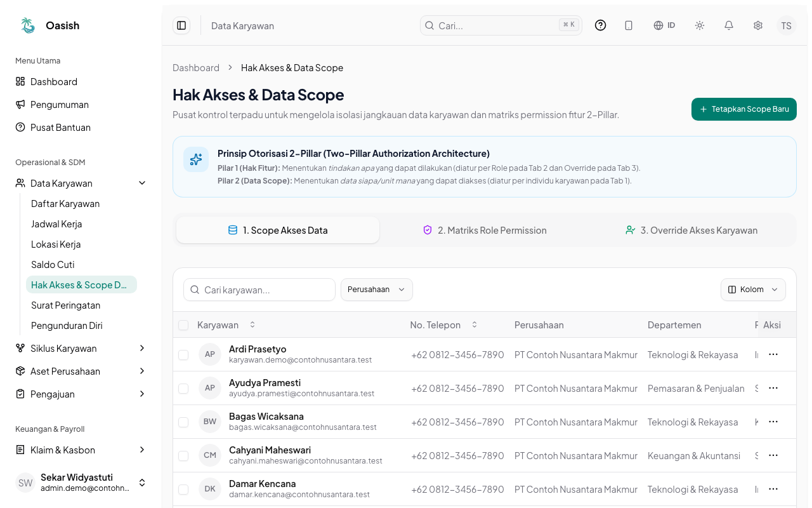Sort by No. Telepon column arrows

(x=475, y=325)
